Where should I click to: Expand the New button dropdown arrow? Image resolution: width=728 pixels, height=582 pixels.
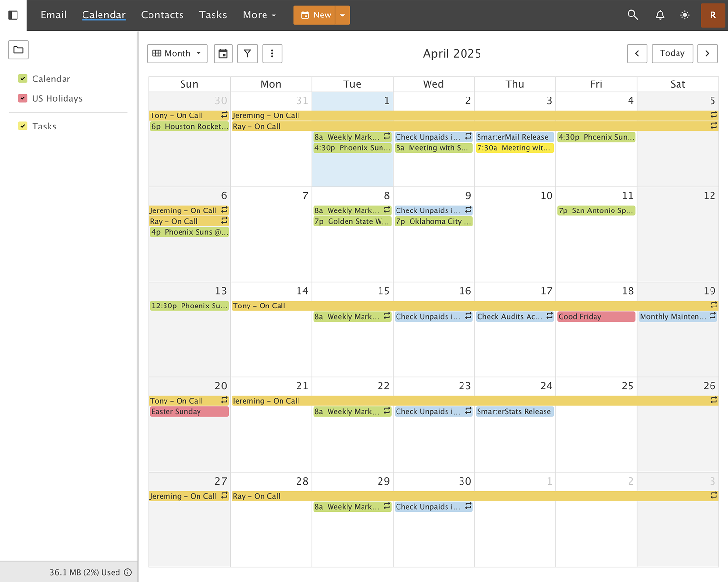click(343, 15)
